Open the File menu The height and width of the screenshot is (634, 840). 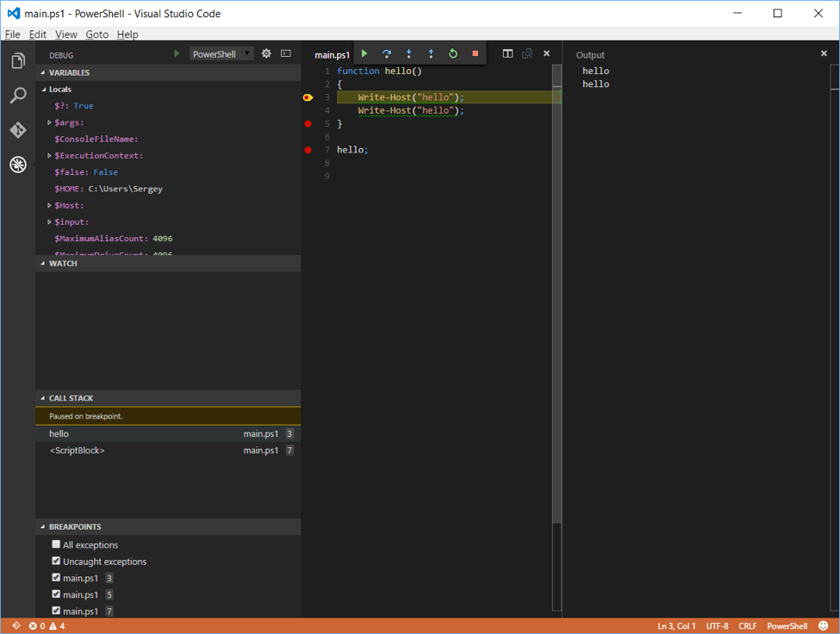point(13,34)
